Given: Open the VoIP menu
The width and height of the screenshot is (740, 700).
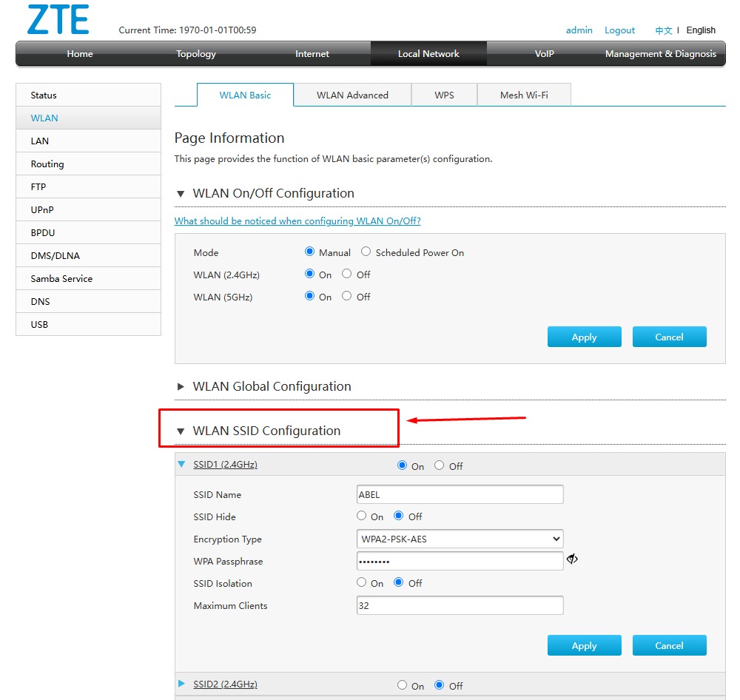Looking at the screenshot, I should coord(544,54).
